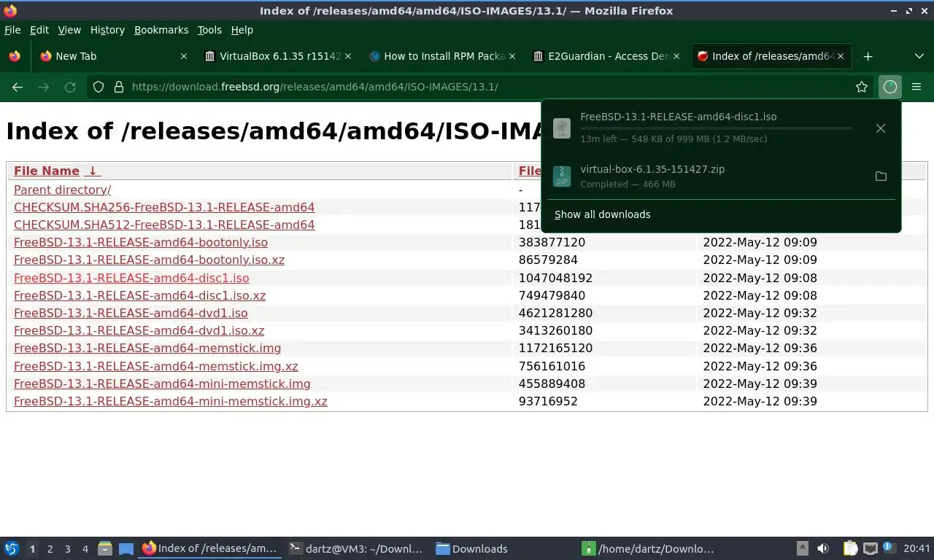Close the How to Install RPM tab
The image size is (934, 560).
click(x=512, y=56)
